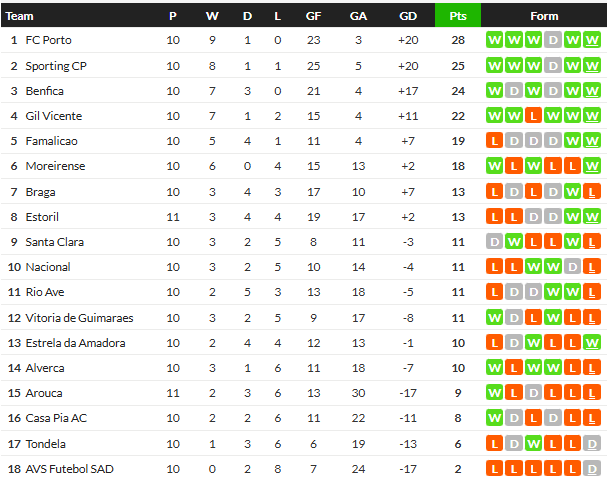This screenshot has height=487, width=607.
Task: Sort the table by the Pts column
Action: [x=458, y=16]
